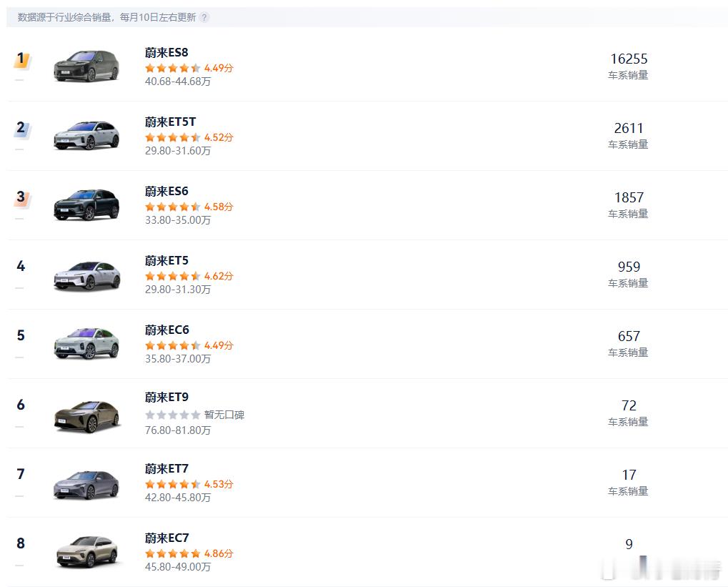
Task: Click the rank 3 bronze badge
Action: coord(21,198)
